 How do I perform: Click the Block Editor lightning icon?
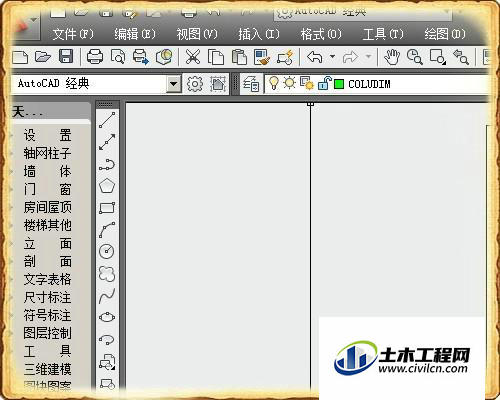[285, 57]
